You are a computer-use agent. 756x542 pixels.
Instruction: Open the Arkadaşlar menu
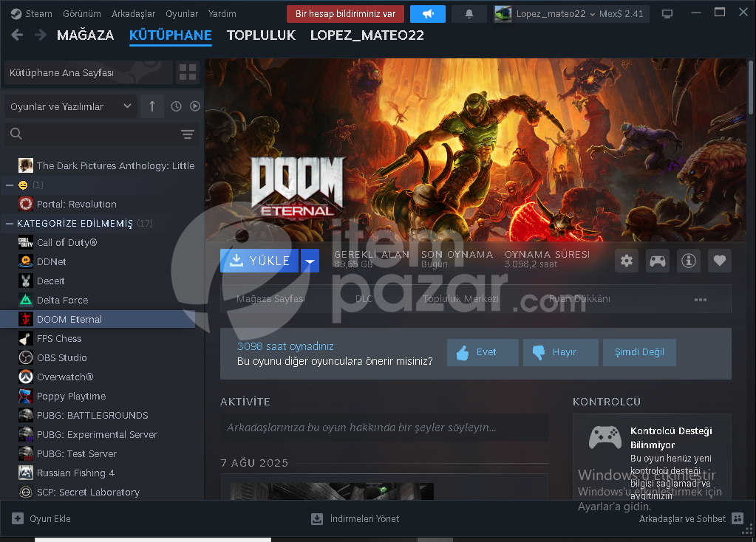click(x=134, y=14)
